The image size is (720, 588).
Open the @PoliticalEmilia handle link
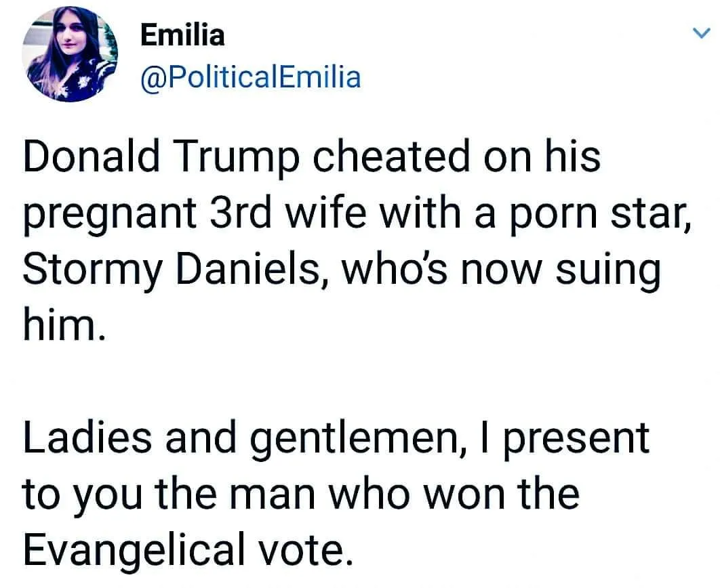pyautogui.click(x=250, y=77)
